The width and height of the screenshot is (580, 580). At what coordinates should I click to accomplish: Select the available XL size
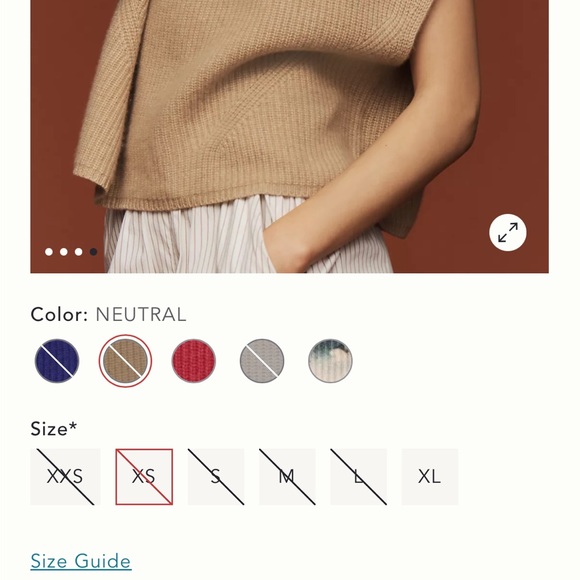pyautogui.click(x=430, y=477)
